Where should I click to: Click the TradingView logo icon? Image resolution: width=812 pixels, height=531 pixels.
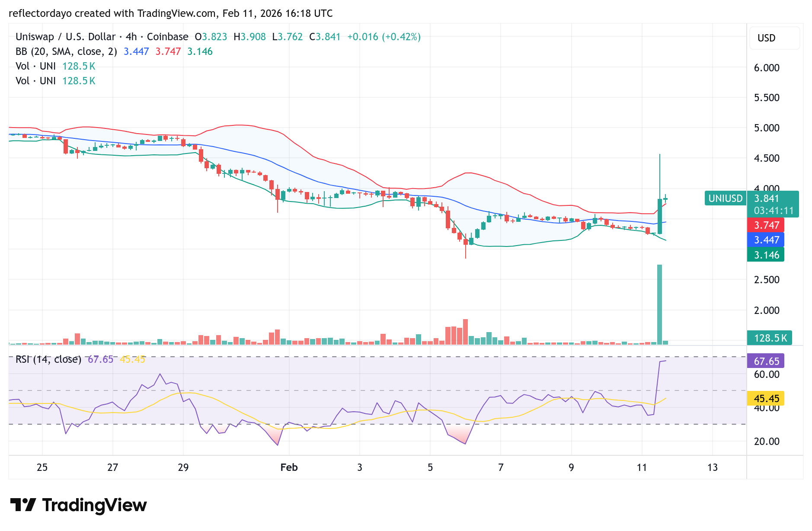pos(23,505)
